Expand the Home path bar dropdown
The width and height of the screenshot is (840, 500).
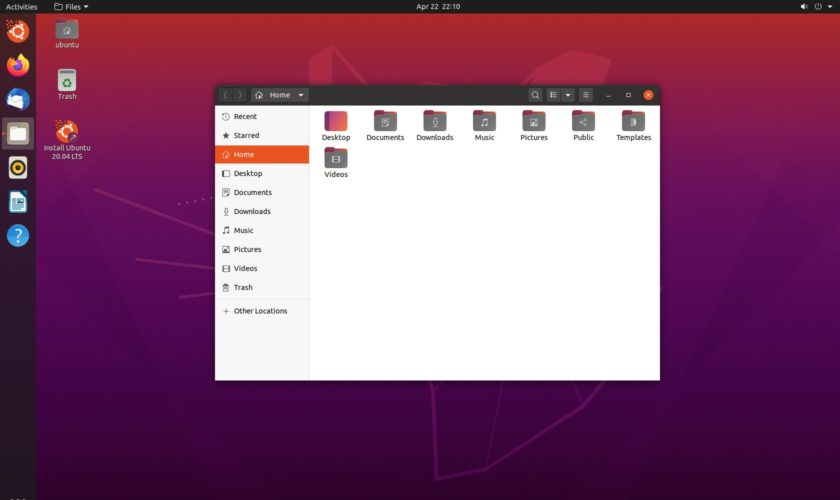[x=300, y=95]
